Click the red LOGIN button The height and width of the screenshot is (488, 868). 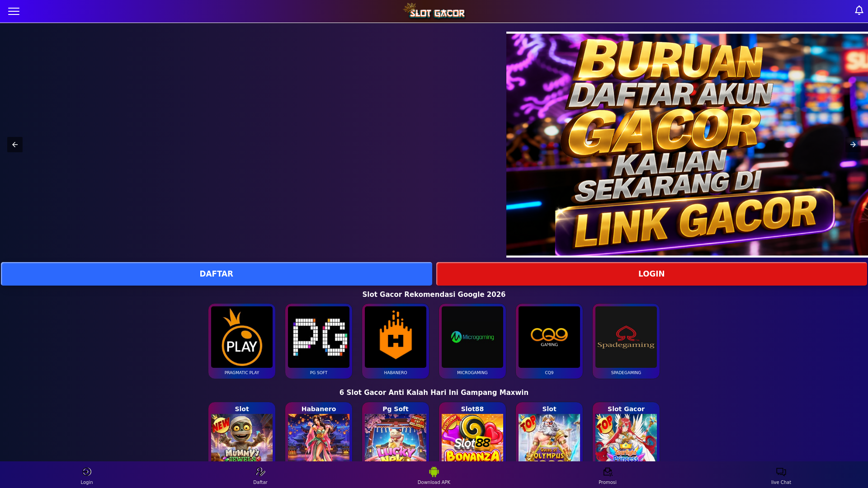coord(651,274)
